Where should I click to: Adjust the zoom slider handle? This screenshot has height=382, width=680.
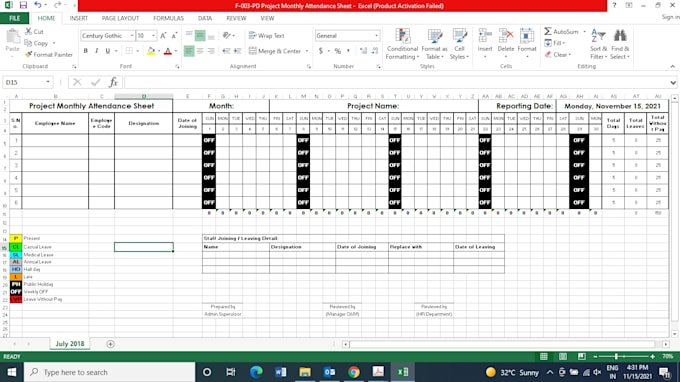point(616,356)
